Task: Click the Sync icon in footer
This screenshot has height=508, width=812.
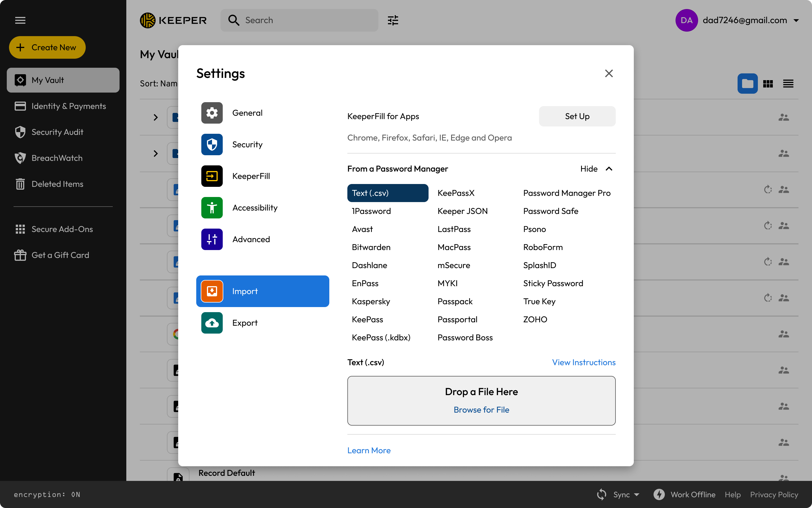Action: (x=602, y=494)
